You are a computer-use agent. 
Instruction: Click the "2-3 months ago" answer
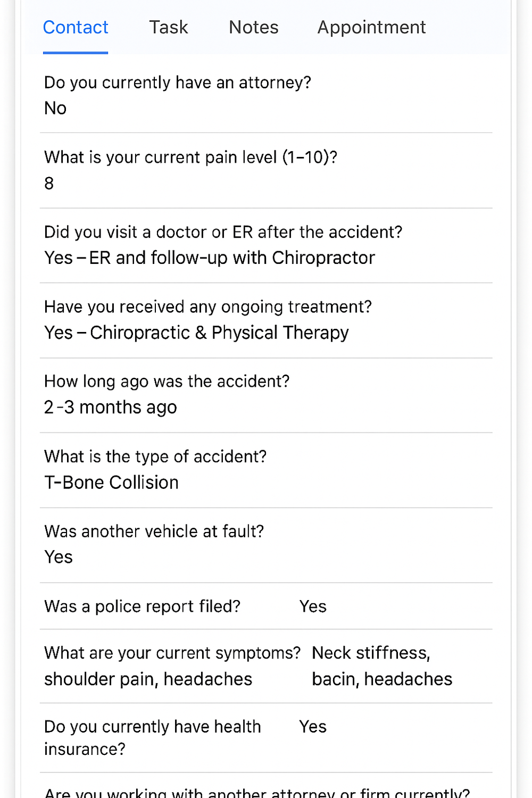(110, 408)
